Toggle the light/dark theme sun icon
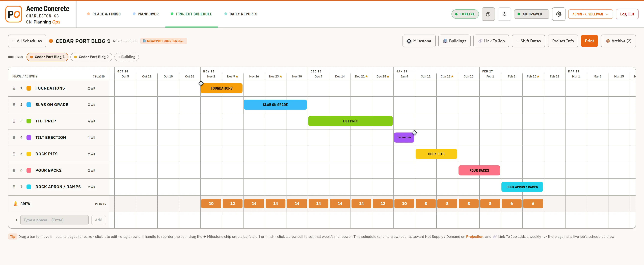The image size is (644, 265). tap(504, 14)
